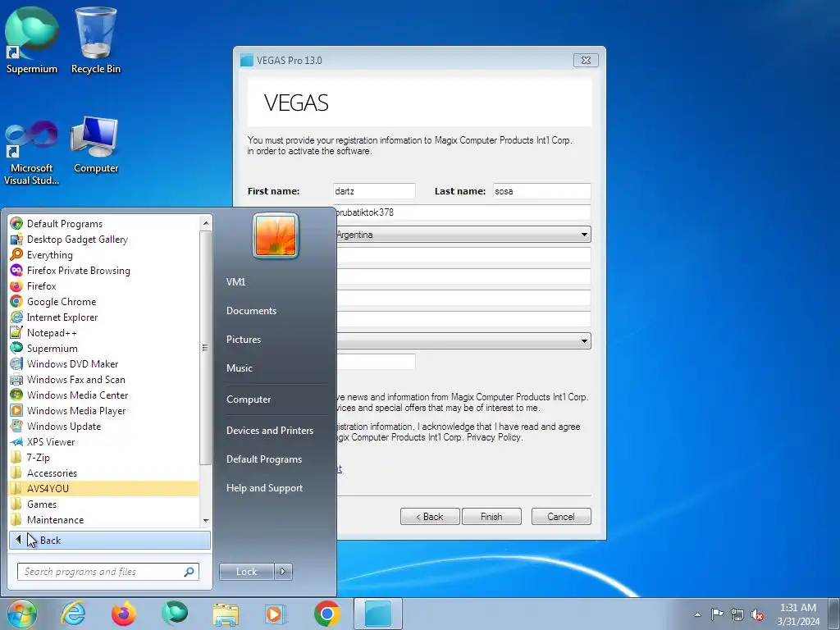Open Firefox from the programs list
The image size is (840, 630).
pos(104,286)
